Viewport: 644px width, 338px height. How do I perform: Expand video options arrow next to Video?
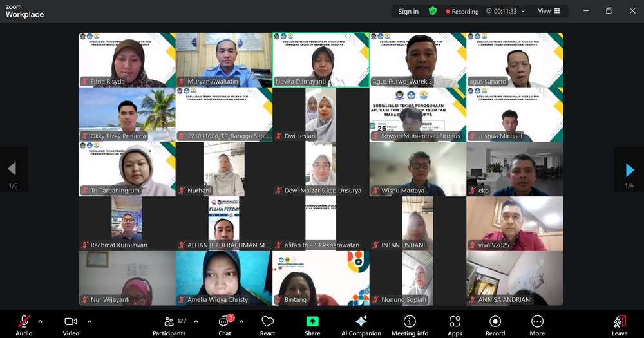point(89,321)
